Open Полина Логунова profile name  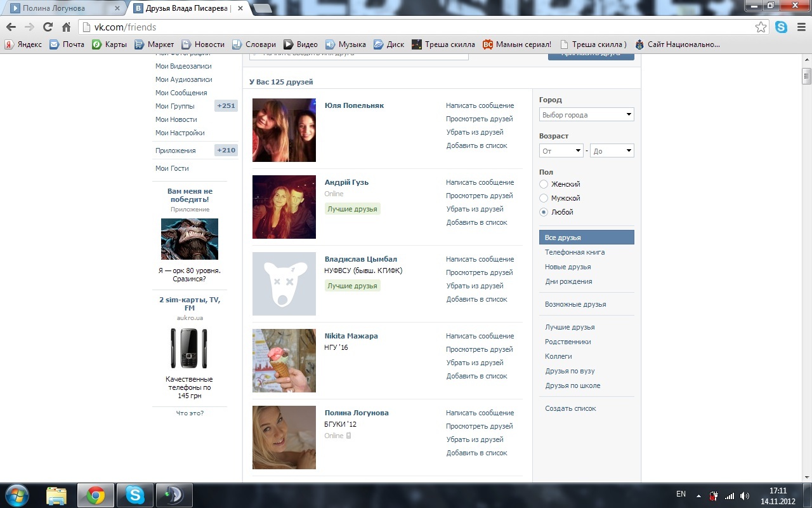click(x=357, y=413)
